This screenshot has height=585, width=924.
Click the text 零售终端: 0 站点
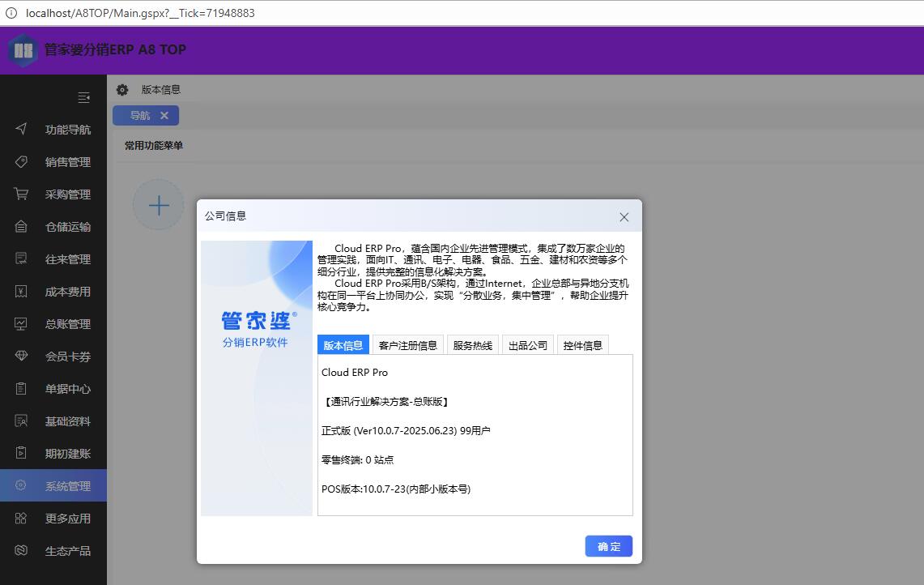tap(358, 459)
